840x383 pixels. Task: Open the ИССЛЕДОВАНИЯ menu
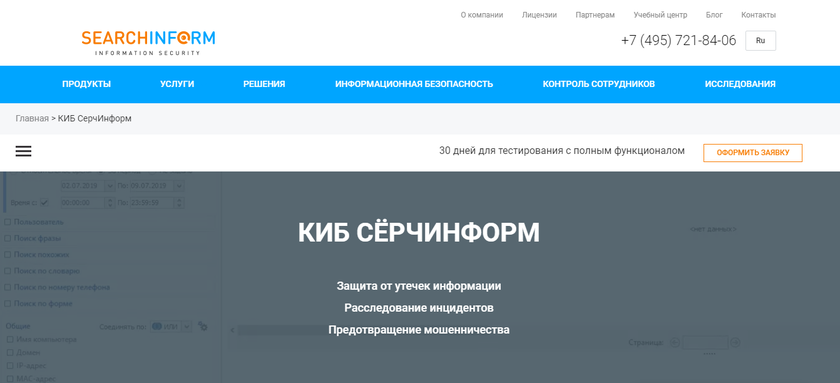(740, 84)
